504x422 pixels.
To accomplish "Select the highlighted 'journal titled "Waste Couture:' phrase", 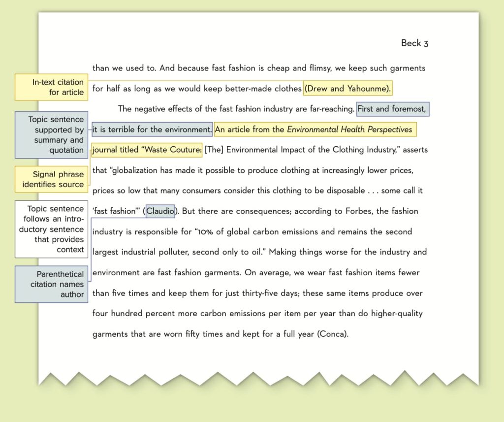I will click(147, 150).
